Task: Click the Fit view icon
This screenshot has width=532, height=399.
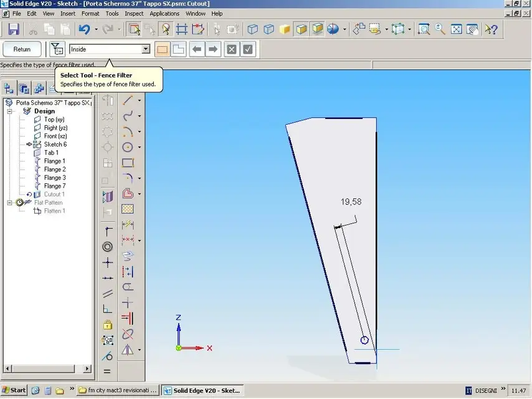Action: 456,29
